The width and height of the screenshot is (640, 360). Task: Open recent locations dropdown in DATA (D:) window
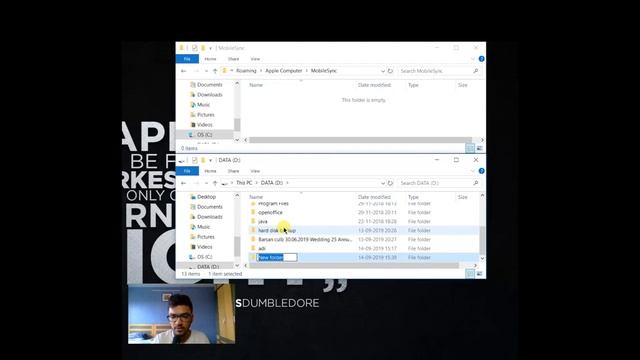206,183
